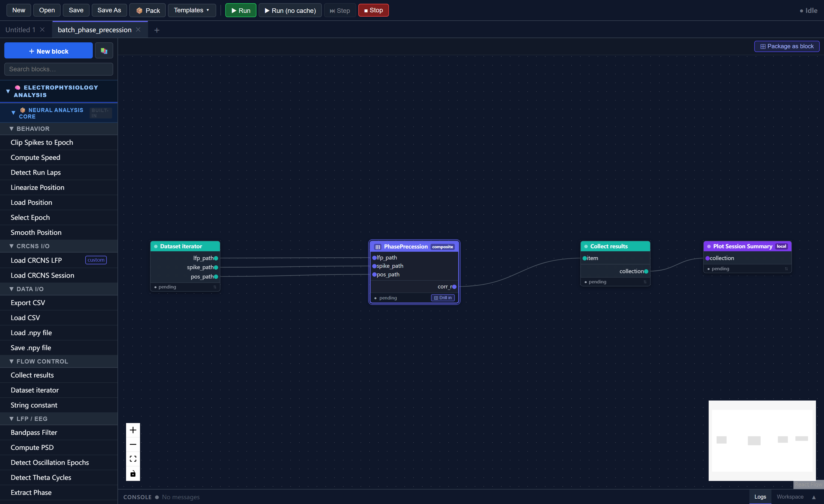Click the zoom in plus control
The width and height of the screenshot is (824, 504).
[133, 430]
